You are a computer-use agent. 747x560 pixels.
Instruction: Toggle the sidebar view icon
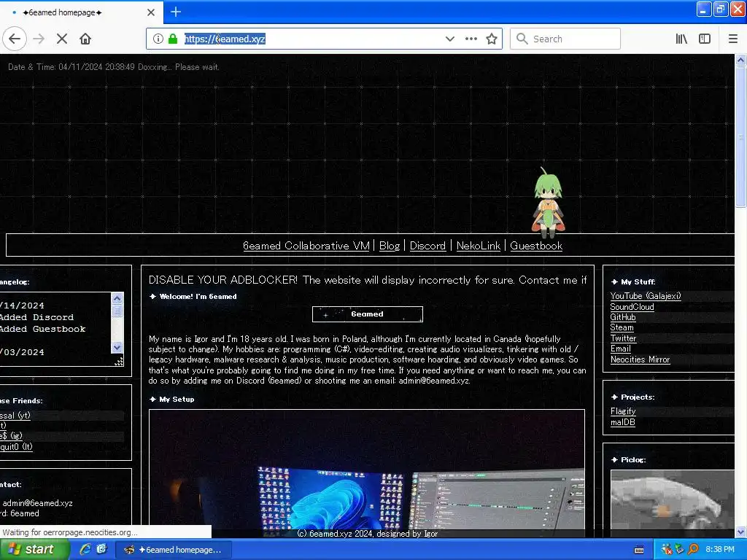705,39
